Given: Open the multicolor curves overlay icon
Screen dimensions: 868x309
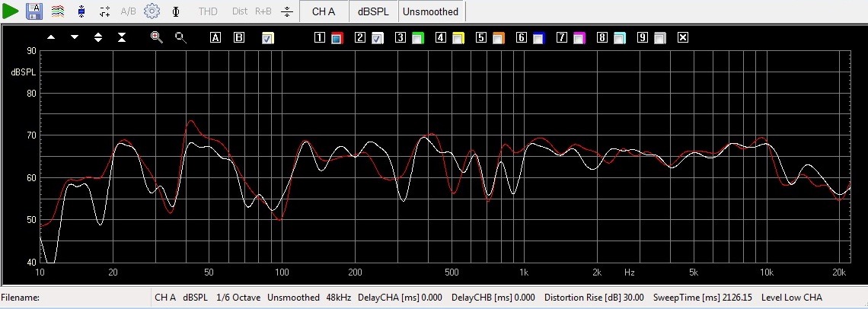Looking at the screenshot, I should [x=58, y=11].
